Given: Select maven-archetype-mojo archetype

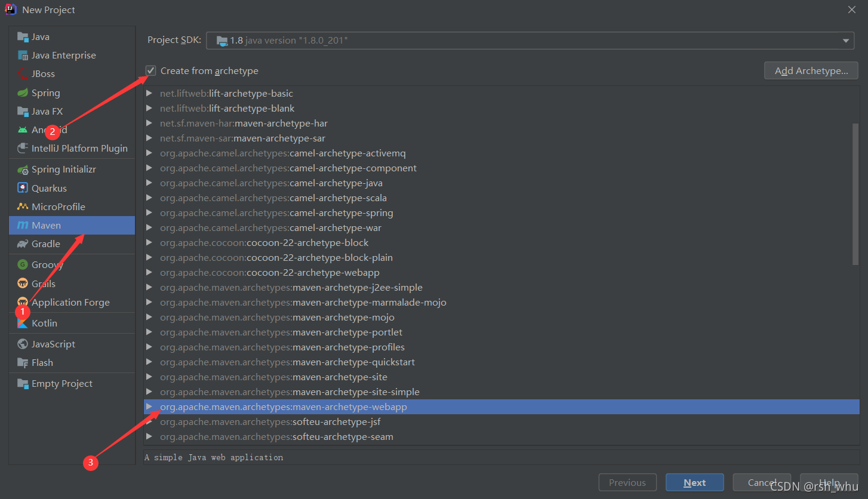Looking at the screenshot, I should click(501, 317).
